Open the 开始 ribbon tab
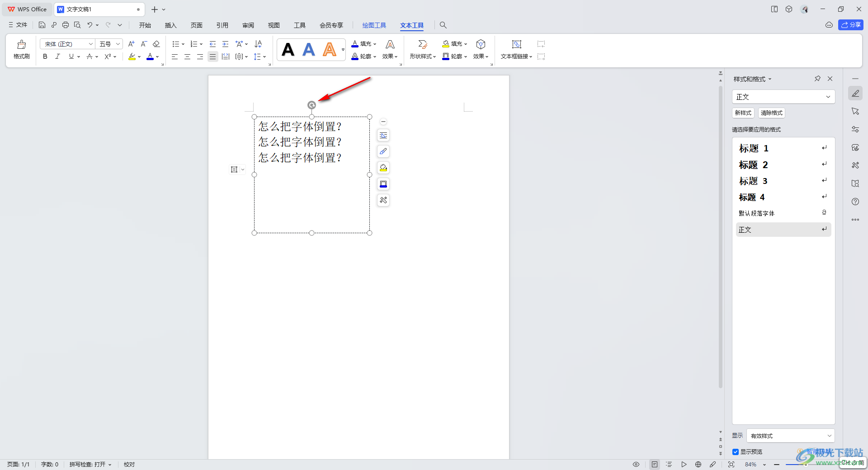 (145, 25)
